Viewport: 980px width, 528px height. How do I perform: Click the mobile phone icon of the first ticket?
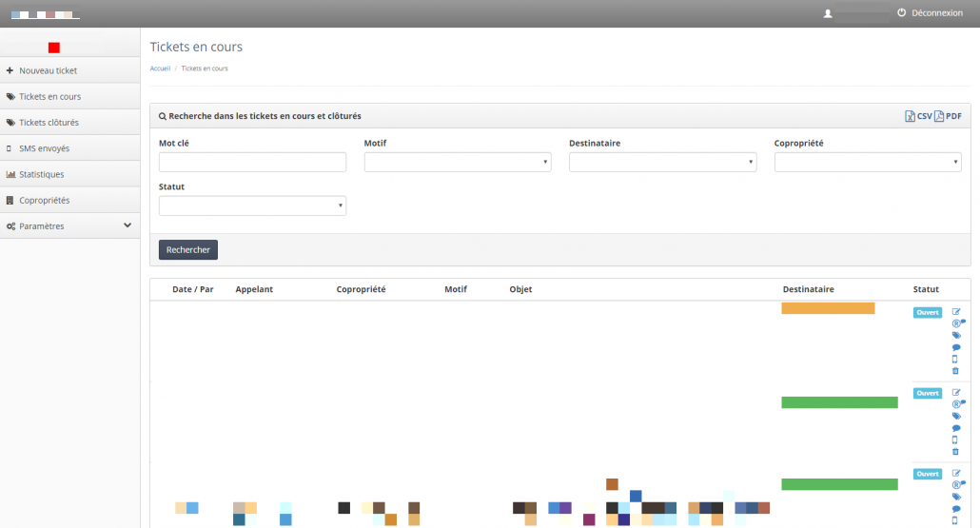click(956, 360)
